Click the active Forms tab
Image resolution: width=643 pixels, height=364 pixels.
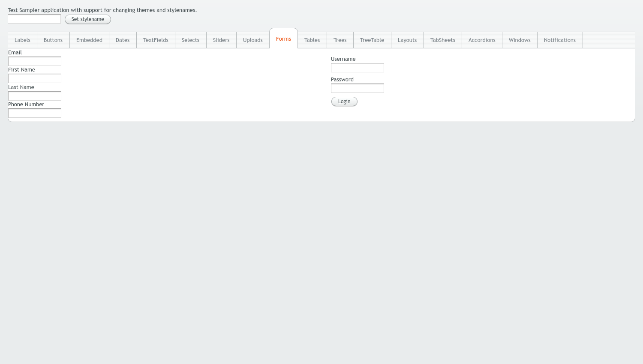[283, 39]
